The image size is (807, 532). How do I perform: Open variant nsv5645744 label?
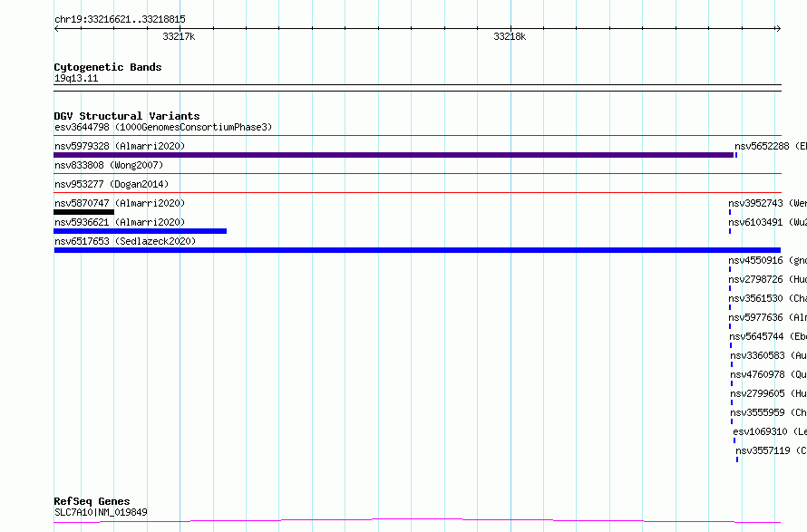(x=768, y=336)
